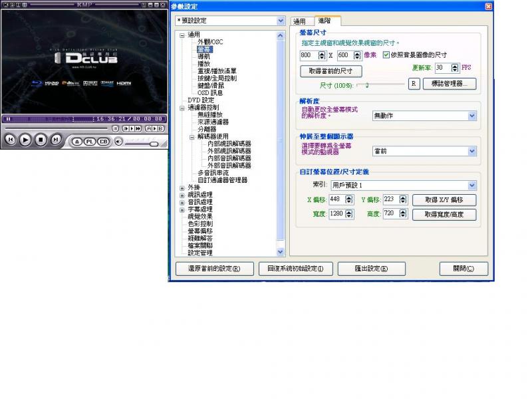Click the settings tree scrollbar down arrow

(280, 252)
